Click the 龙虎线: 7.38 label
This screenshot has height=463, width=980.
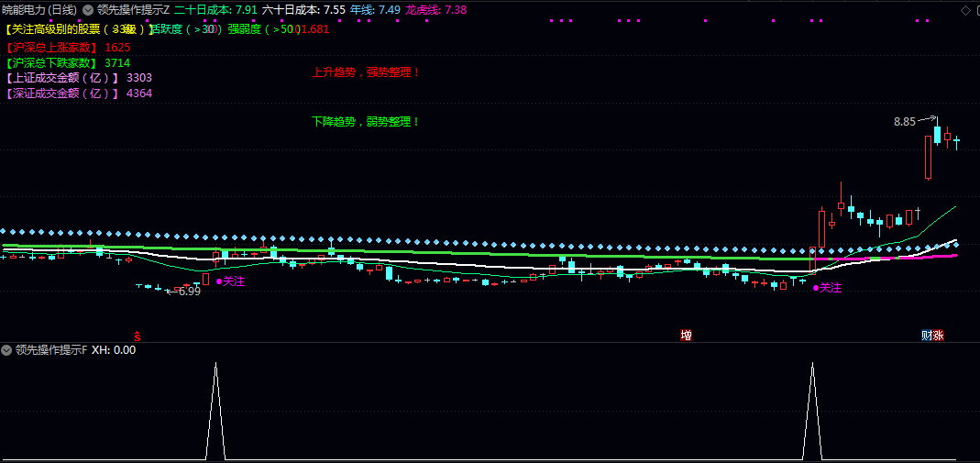435,10
